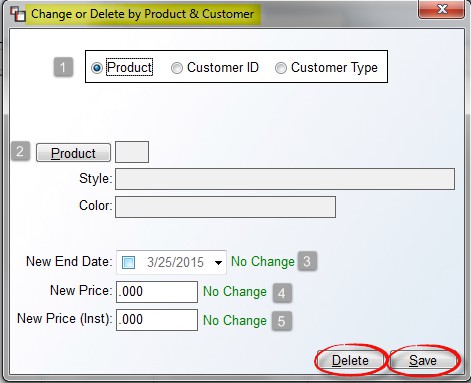471x383 pixels.
Task: Enable the New End Date checkbox
Action: coord(129,262)
